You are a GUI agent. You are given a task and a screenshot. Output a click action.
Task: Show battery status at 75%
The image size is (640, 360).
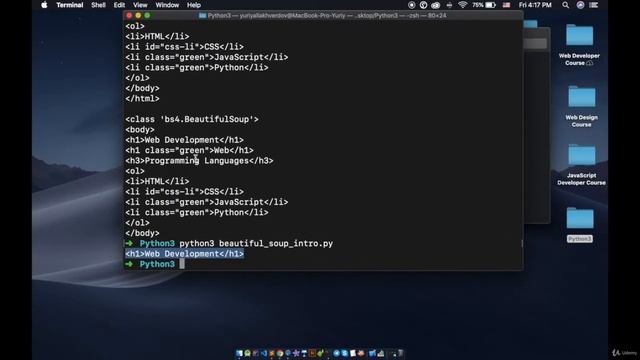tap(484, 5)
